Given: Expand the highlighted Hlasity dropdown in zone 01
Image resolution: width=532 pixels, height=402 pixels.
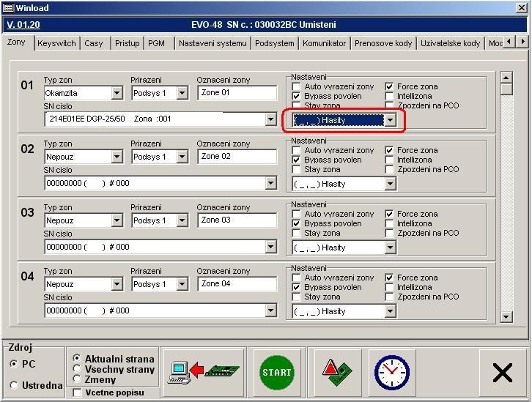Looking at the screenshot, I should click(x=391, y=120).
